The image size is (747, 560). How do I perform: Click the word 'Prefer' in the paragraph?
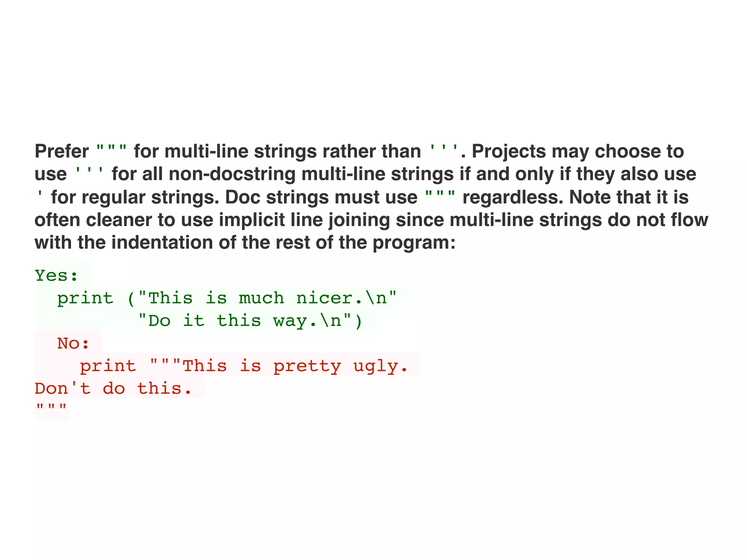tap(62, 151)
